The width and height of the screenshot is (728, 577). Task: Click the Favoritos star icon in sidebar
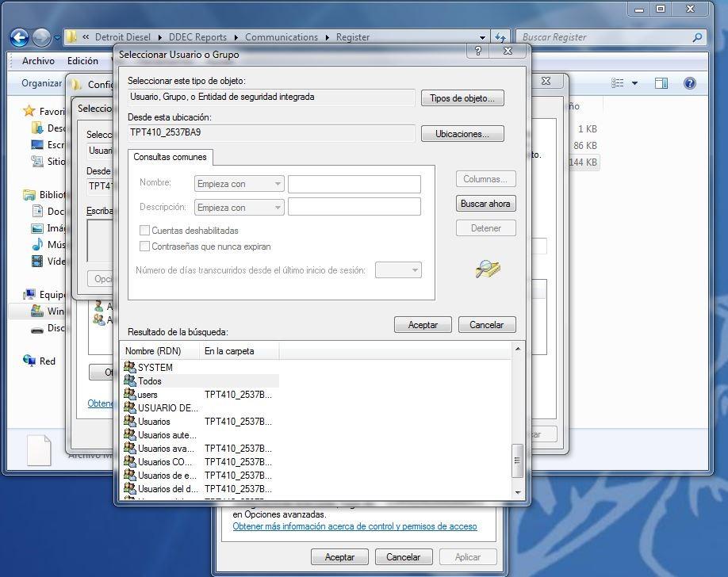coord(29,111)
